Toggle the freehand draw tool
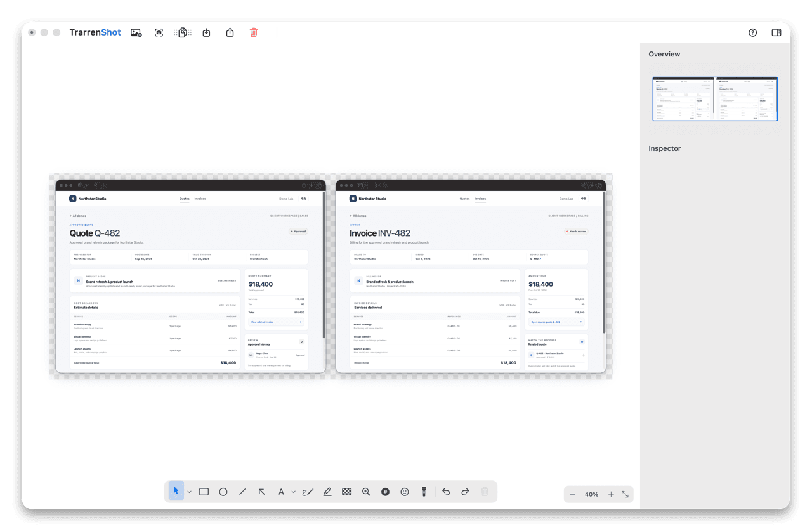This screenshot has height=531, width=812. (308, 492)
